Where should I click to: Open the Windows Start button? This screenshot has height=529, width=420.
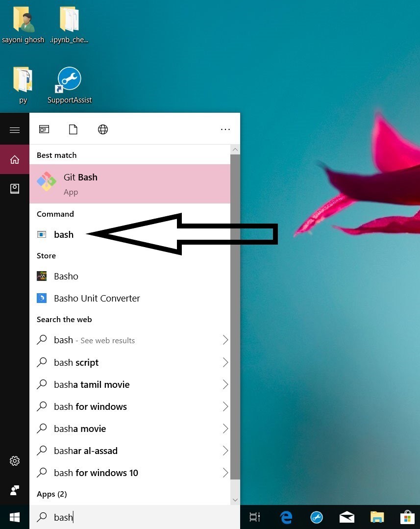pos(15,517)
